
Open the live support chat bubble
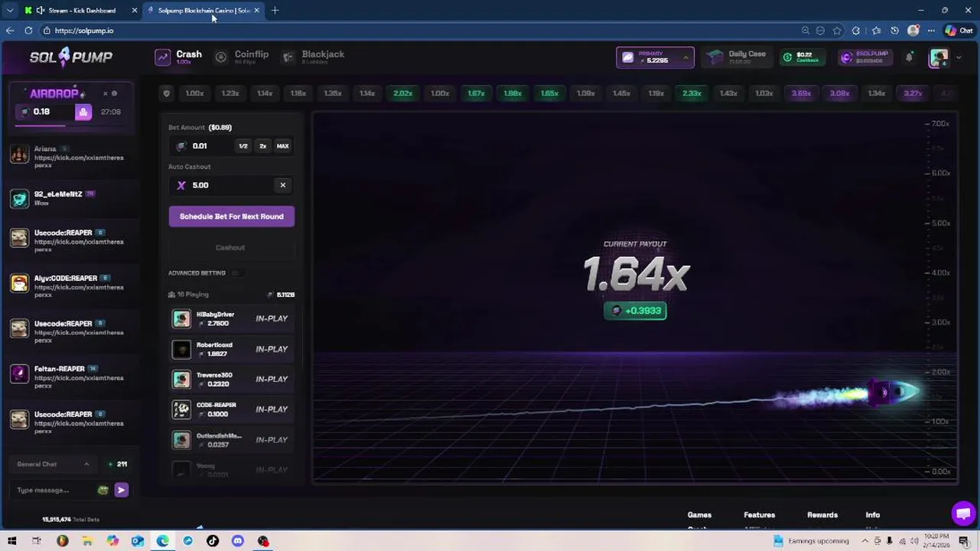coord(963,513)
